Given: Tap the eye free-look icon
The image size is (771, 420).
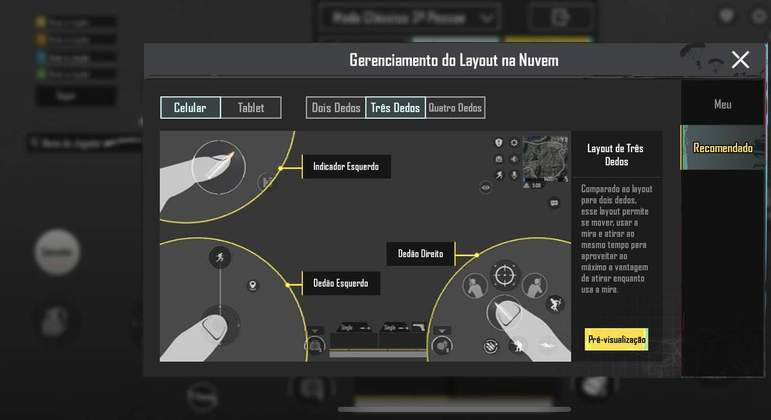Looking at the screenshot, I should (486, 186).
